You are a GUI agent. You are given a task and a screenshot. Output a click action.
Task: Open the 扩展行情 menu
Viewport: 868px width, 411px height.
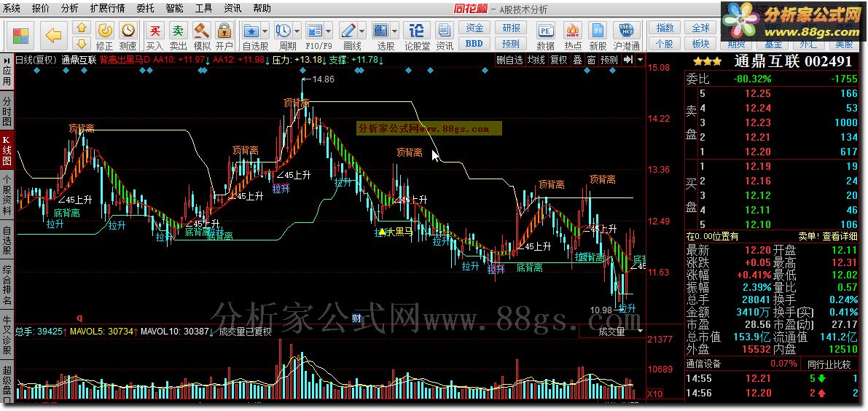click(107, 8)
